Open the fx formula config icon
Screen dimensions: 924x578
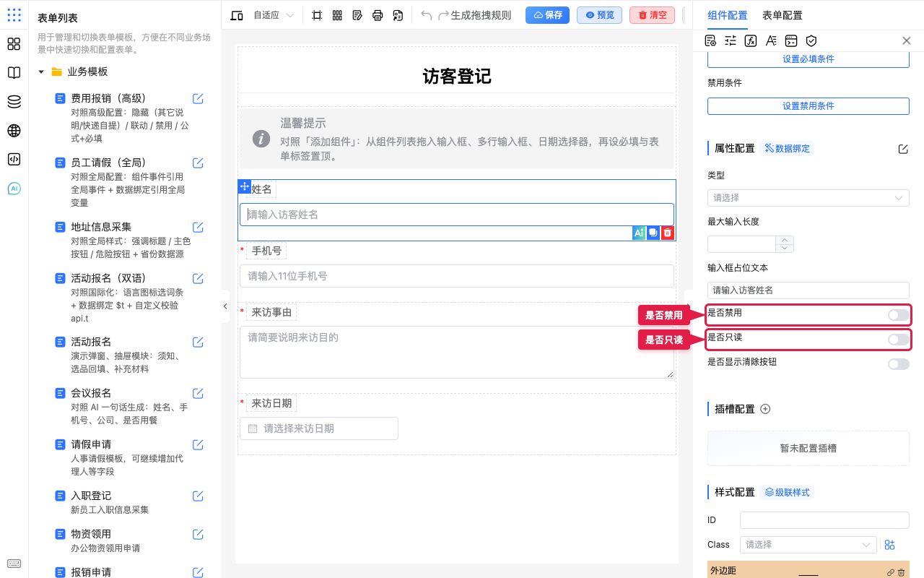pos(751,41)
